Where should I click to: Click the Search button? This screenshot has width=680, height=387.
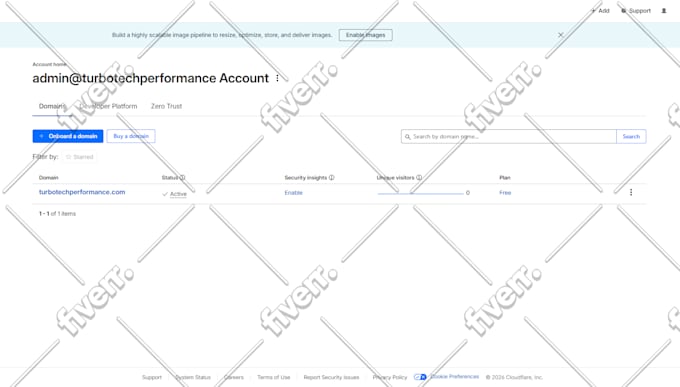tap(631, 137)
